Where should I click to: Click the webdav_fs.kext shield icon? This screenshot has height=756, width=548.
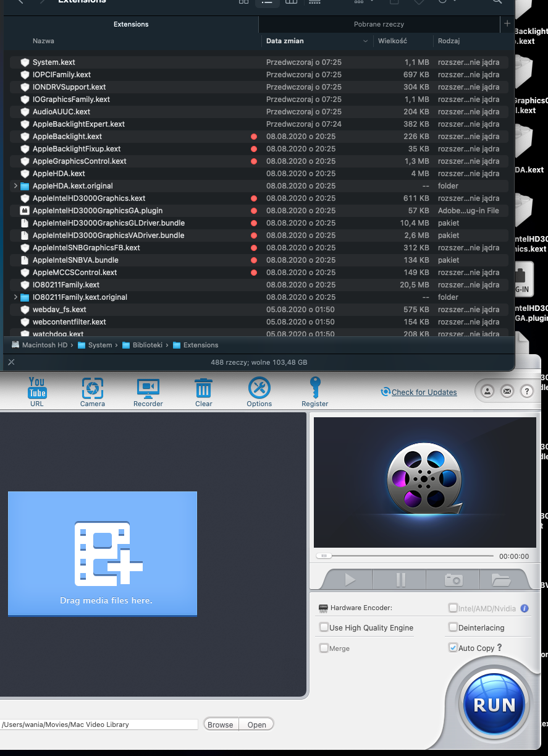pos(25,310)
